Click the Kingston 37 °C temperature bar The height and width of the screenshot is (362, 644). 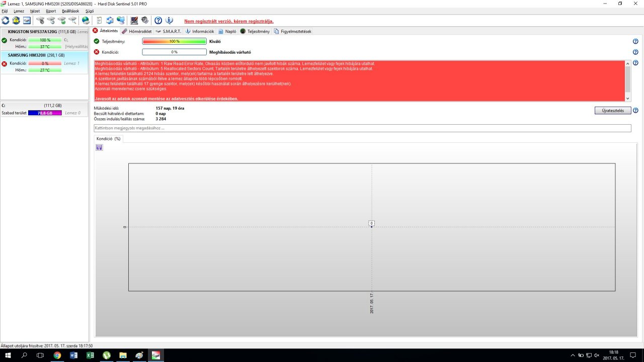pos(45,46)
